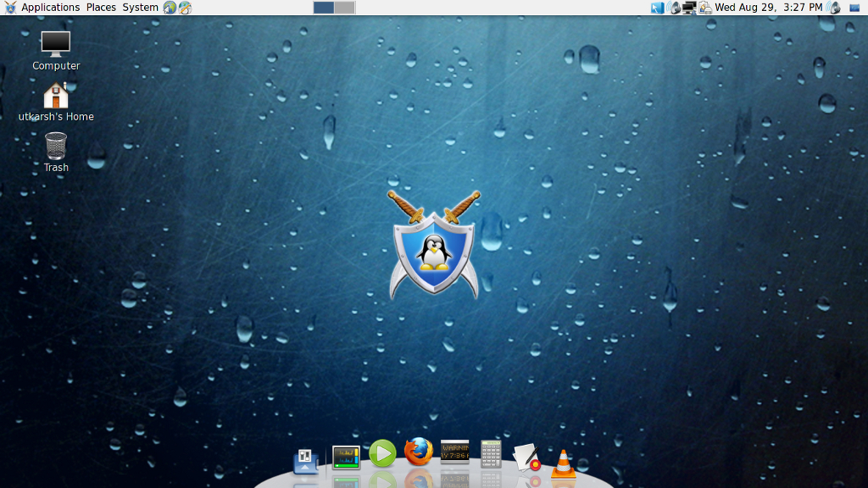Open the Applications menu

click(x=50, y=7)
